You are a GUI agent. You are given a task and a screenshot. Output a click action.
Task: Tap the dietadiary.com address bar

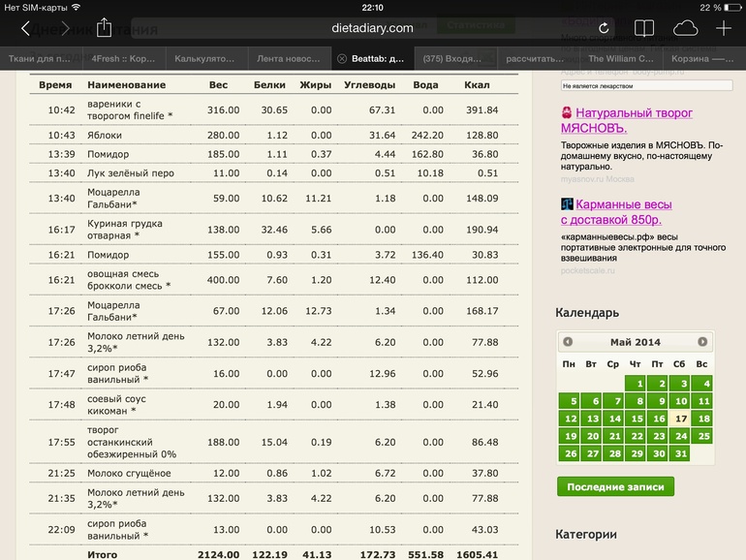click(x=373, y=29)
